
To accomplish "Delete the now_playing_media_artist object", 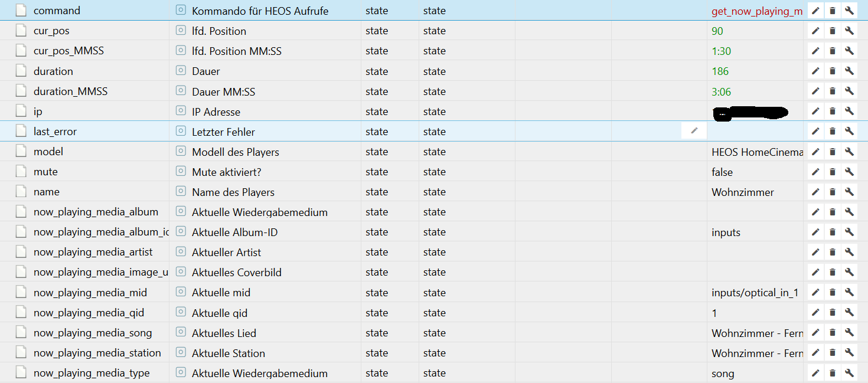I will click(833, 252).
